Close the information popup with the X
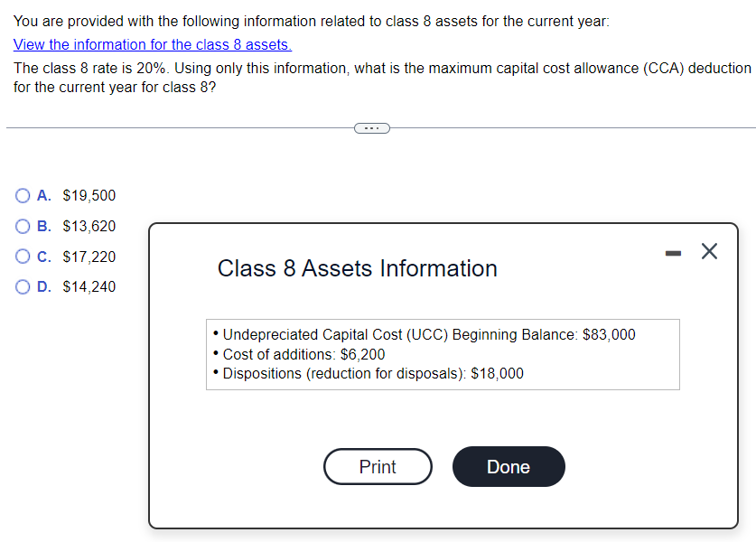 click(x=709, y=252)
